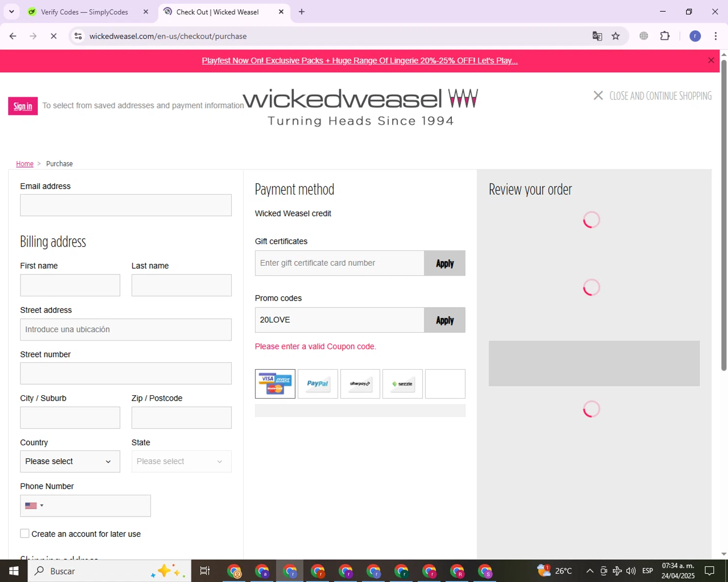Choose the Sezzle payment option
The height and width of the screenshot is (582, 728).
pyautogui.click(x=402, y=384)
